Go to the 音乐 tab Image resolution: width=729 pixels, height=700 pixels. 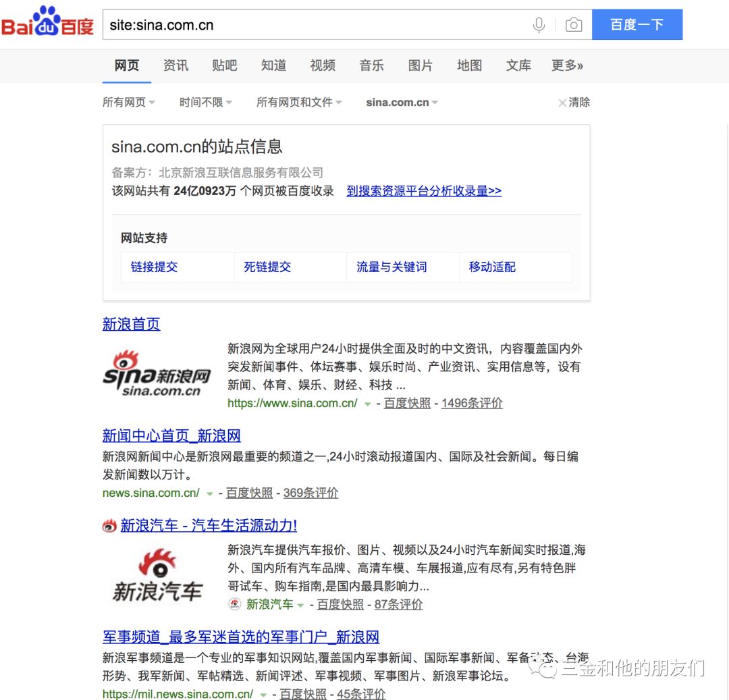click(x=371, y=65)
